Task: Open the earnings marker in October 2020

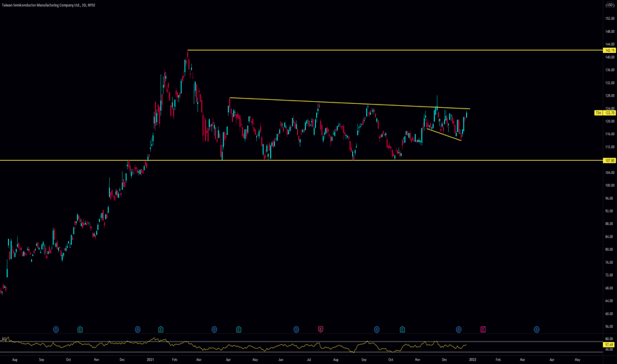Action: [x=80, y=330]
